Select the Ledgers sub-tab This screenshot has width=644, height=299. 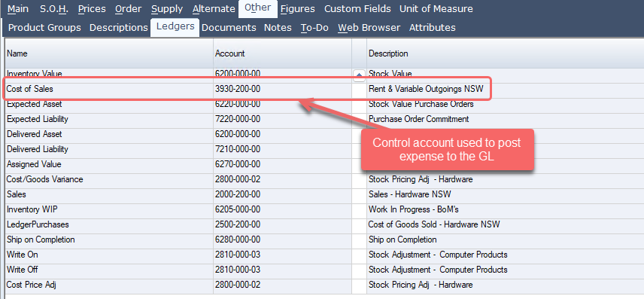(x=175, y=27)
